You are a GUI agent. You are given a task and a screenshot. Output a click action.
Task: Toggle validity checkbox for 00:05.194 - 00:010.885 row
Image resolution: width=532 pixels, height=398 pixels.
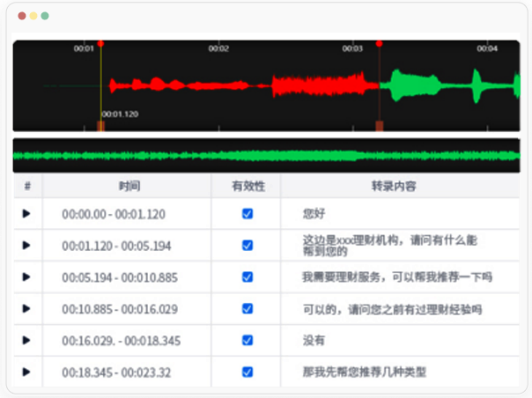[x=248, y=277]
